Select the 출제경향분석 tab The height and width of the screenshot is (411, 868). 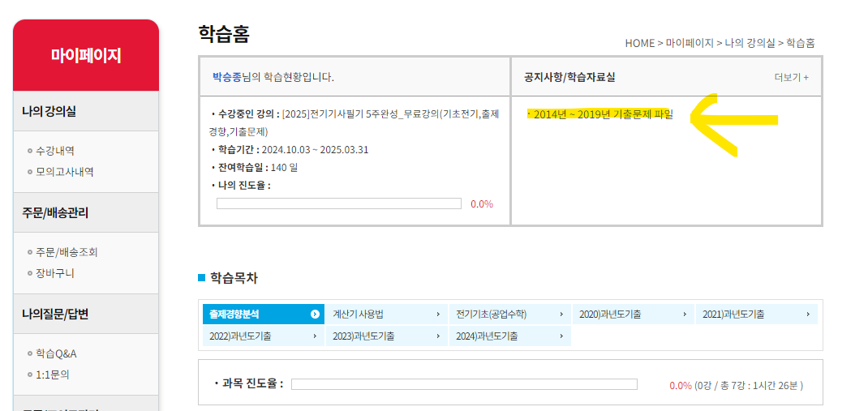point(234,314)
